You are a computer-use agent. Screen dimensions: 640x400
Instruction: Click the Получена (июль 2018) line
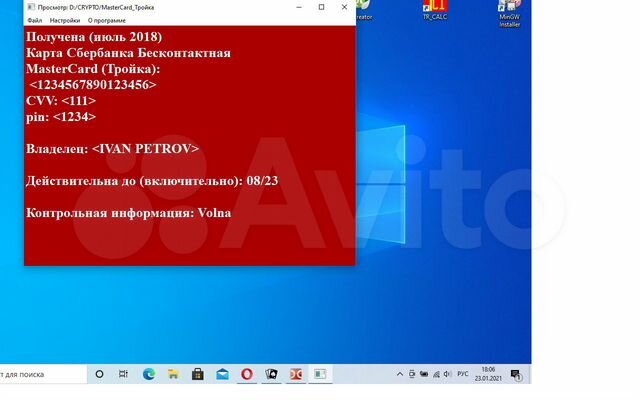94,37
